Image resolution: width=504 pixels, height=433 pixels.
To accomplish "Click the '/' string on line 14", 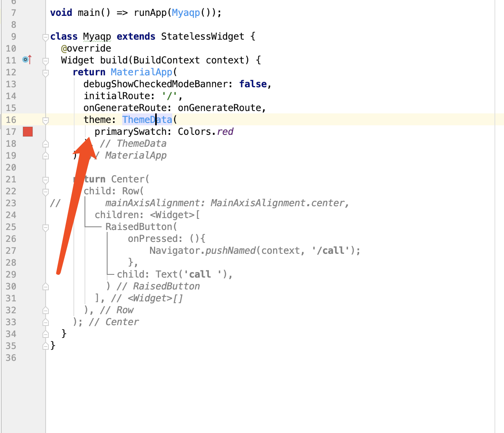I will [x=169, y=96].
